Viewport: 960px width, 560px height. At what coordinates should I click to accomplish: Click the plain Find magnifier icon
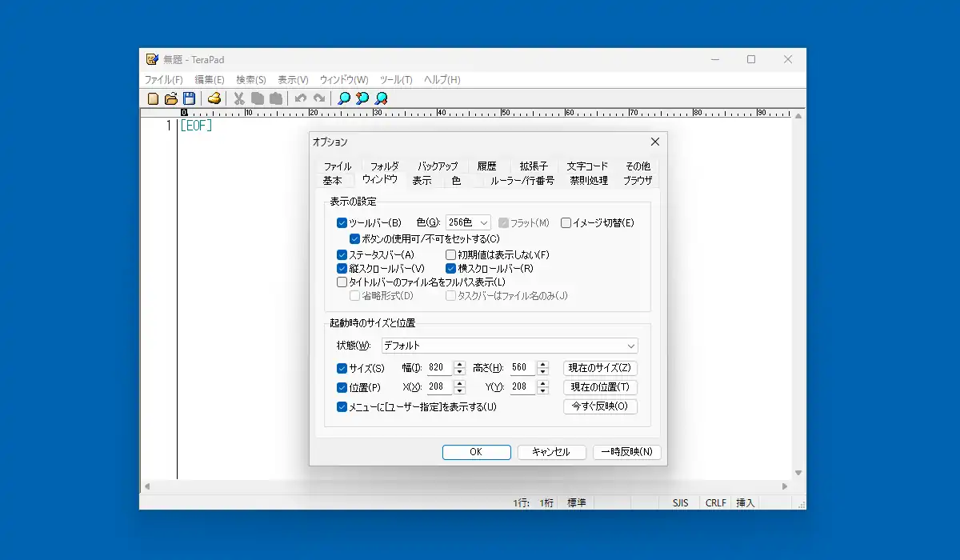[344, 98]
